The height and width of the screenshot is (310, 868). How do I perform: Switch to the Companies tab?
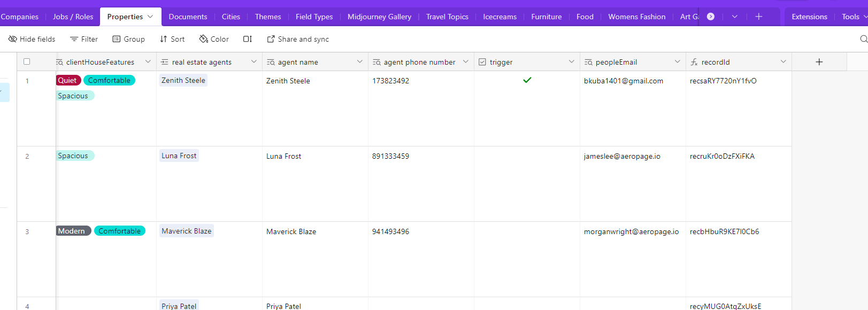[19, 17]
